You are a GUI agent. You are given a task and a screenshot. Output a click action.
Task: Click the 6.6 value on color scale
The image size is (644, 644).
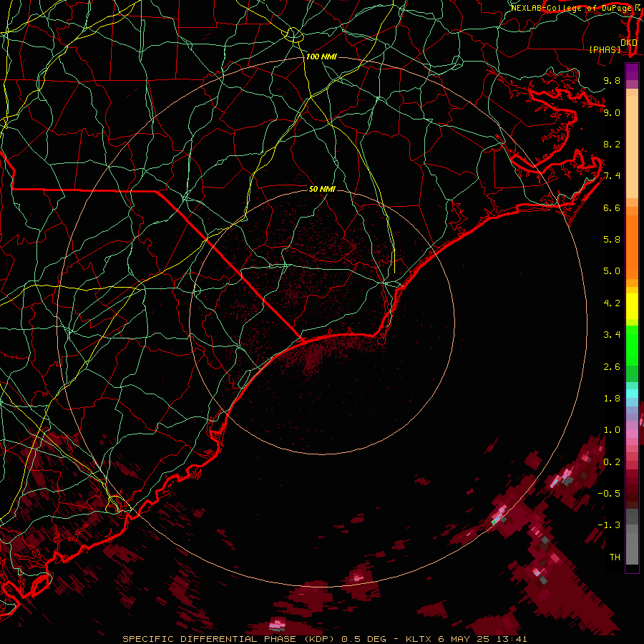coord(612,208)
